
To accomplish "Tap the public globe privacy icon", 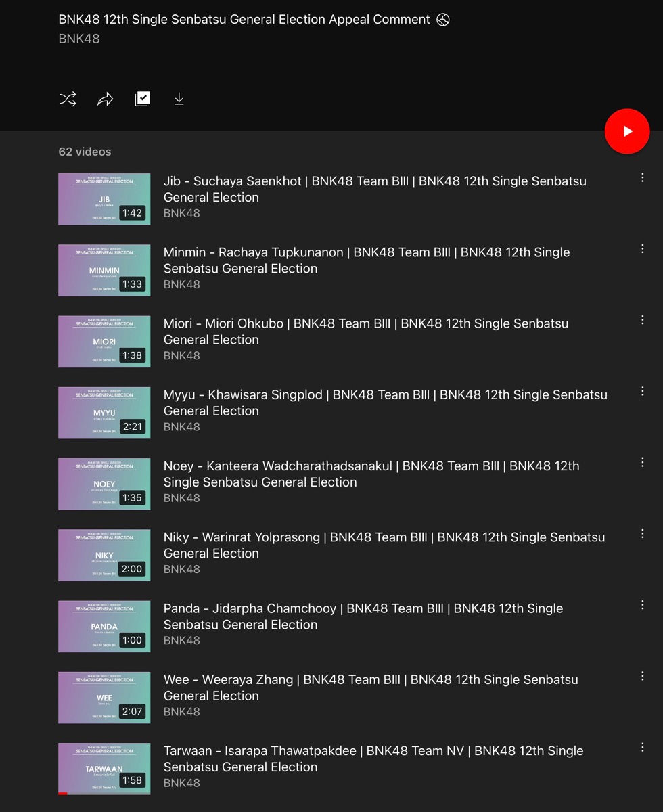I will [x=443, y=20].
